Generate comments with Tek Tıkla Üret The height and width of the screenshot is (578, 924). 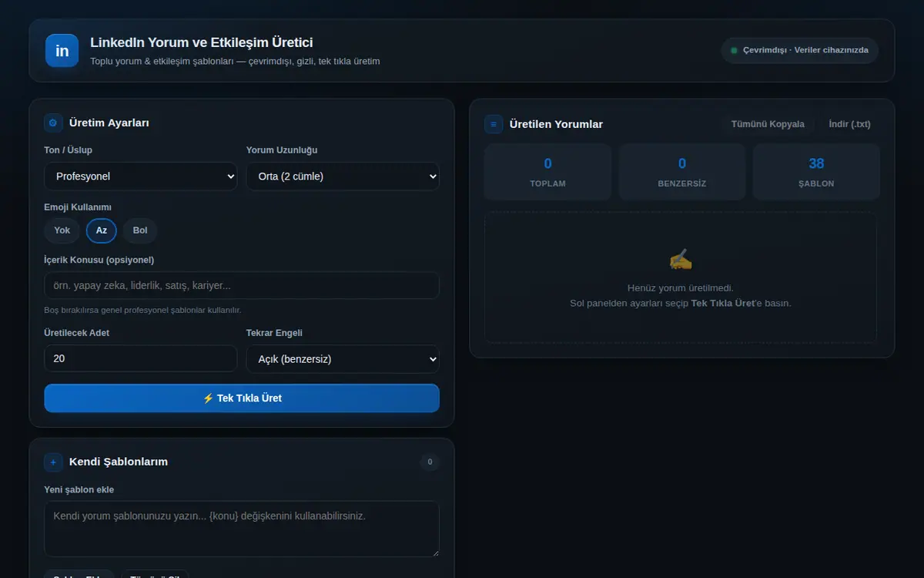coord(242,398)
